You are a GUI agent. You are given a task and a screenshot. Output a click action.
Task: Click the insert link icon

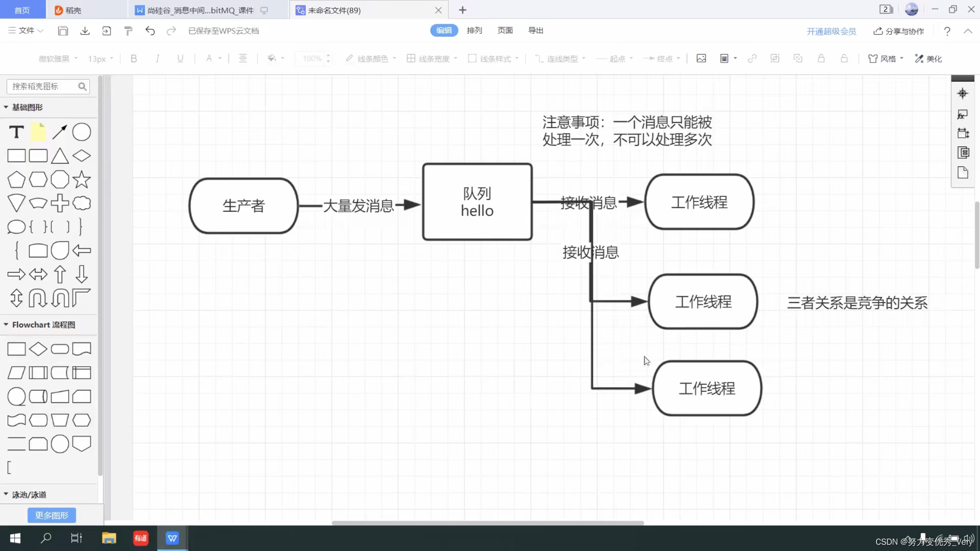(x=752, y=59)
